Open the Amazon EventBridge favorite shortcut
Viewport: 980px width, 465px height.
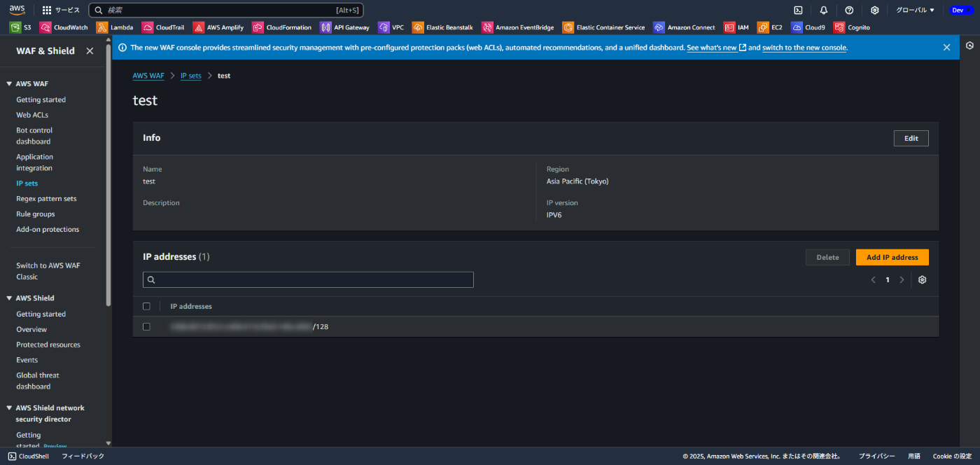pyautogui.click(x=518, y=27)
